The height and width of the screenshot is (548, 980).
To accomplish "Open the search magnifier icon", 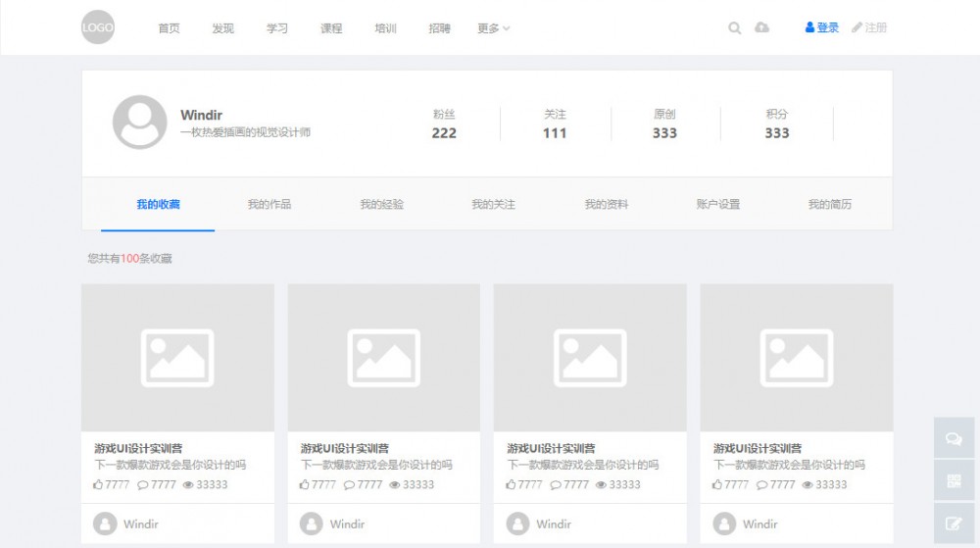I will tap(735, 28).
